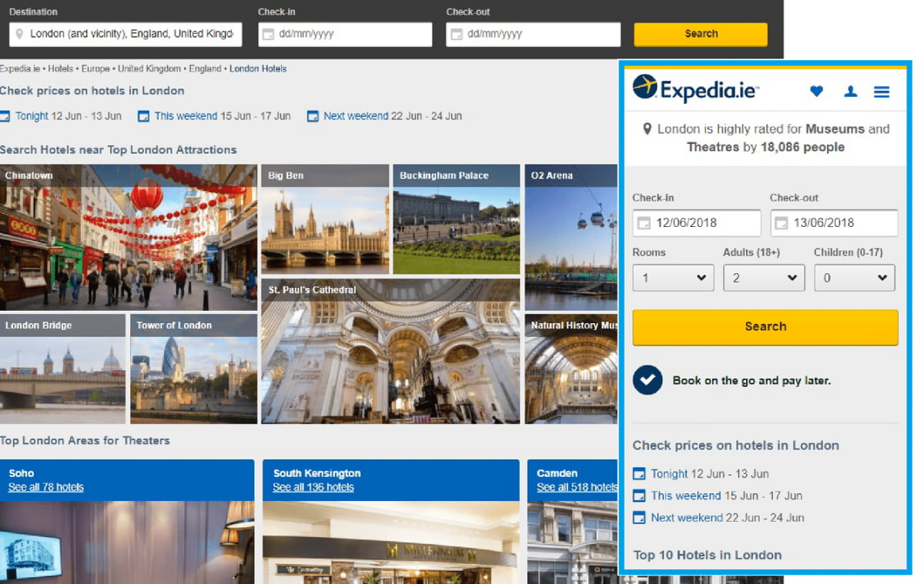Expand the Rooms dropdown
This screenshot has height=584, width=924.
click(673, 278)
